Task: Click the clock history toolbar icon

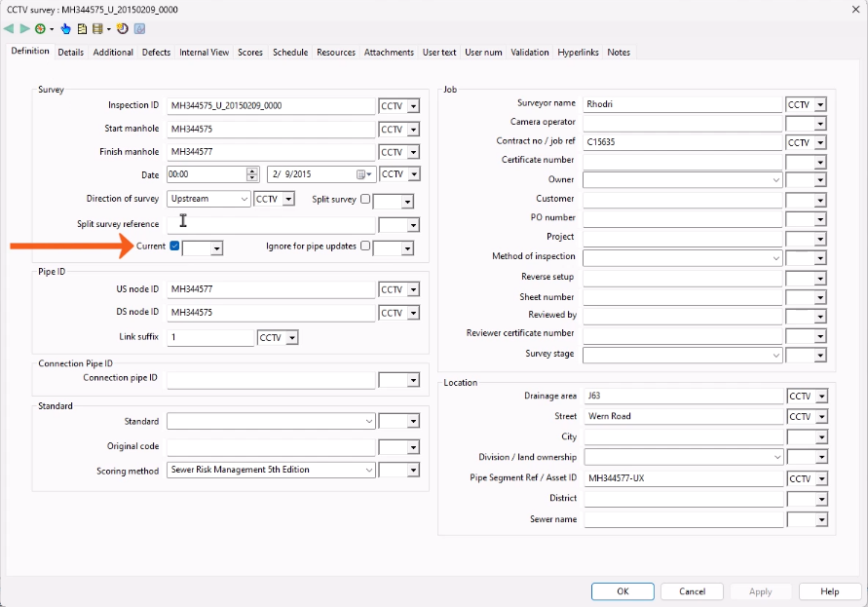Action: tap(123, 28)
